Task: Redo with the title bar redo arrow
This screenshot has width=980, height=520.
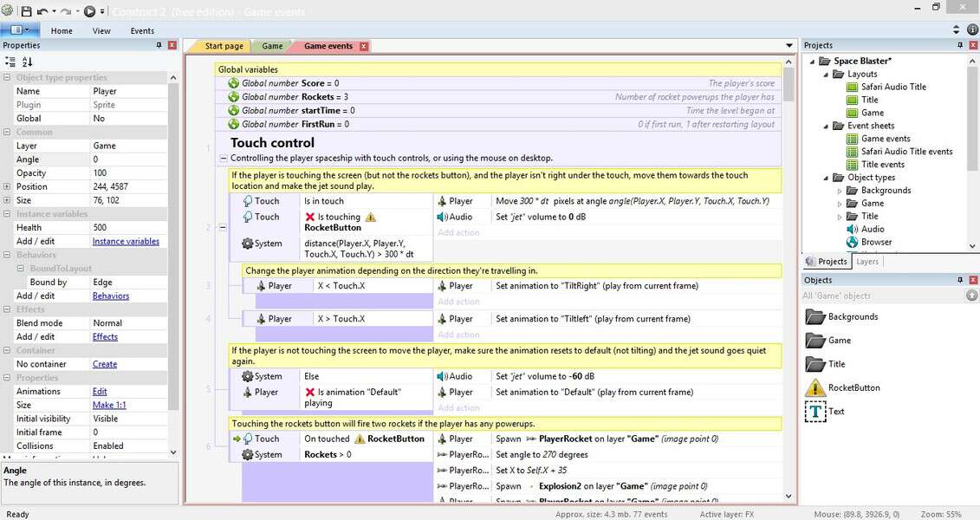Action: point(66,10)
